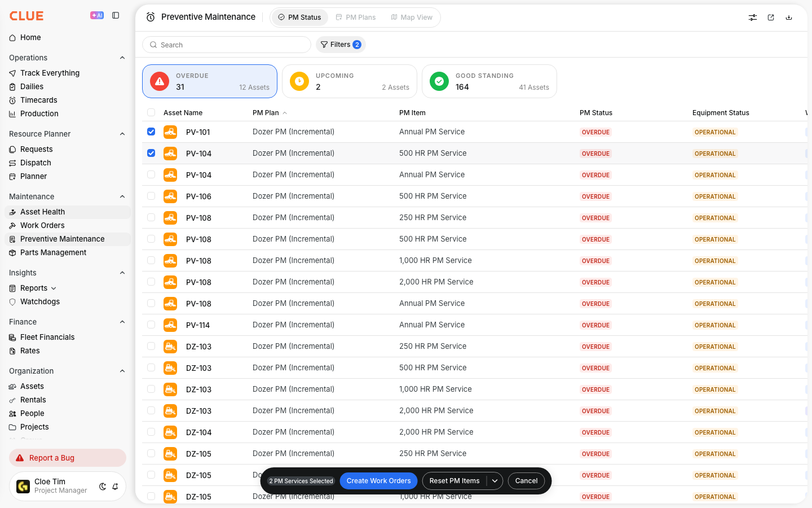
Task: Uncheck PV-104 500 HR PM Service row
Action: tap(151, 153)
